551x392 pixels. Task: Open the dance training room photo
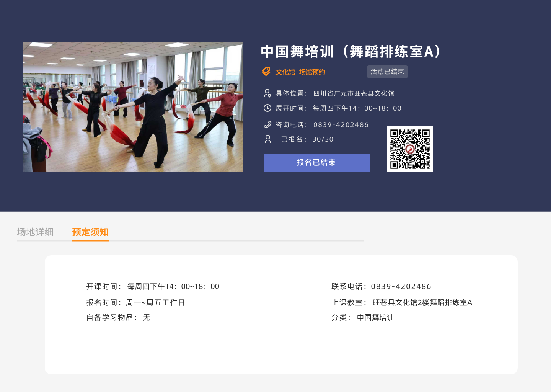click(x=133, y=107)
